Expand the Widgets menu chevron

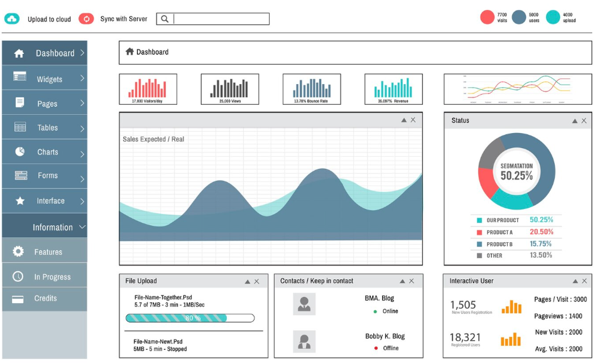[x=82, y=78]
